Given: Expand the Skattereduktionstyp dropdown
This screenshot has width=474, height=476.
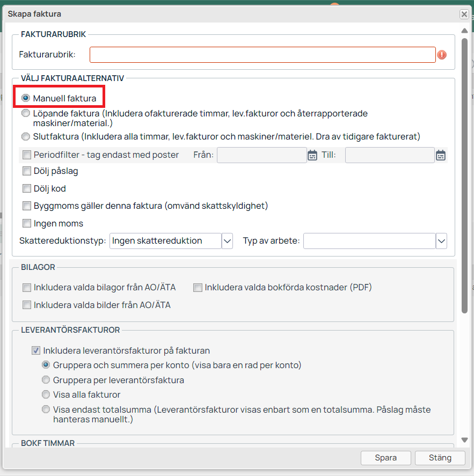Looking at the screenshot, I should tap(227, 241).
